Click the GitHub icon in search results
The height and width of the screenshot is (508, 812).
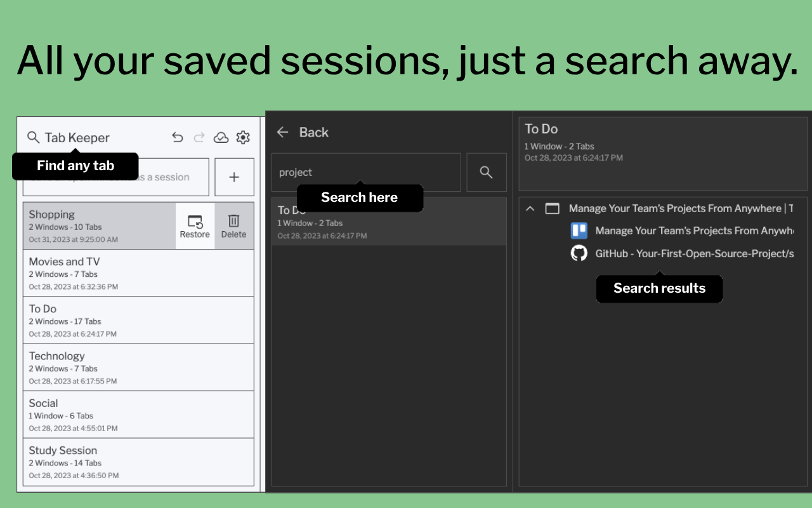point(579,253)
